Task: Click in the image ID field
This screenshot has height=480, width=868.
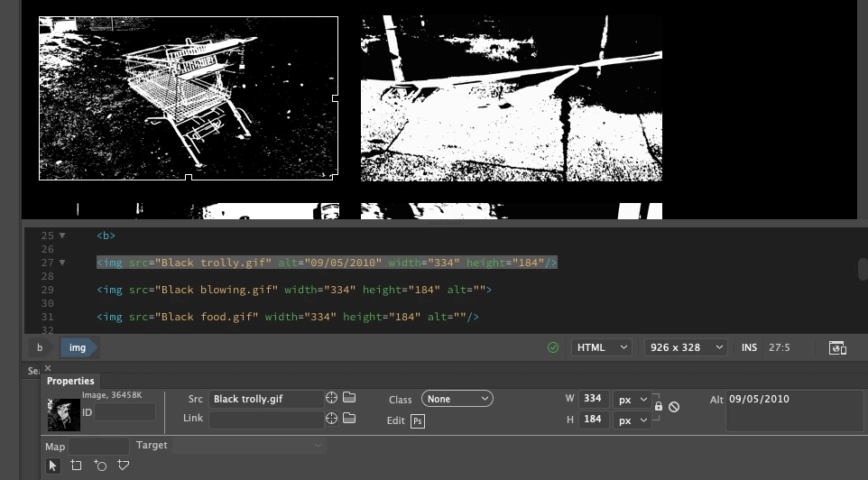Action: [x=125, y=412]
